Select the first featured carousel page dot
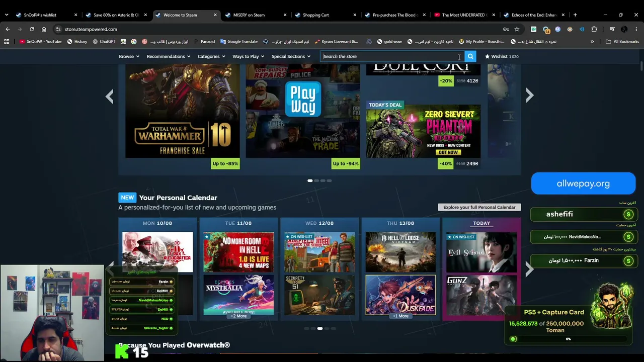This screenshot has width=644, height=362. [x=310, y=180]
